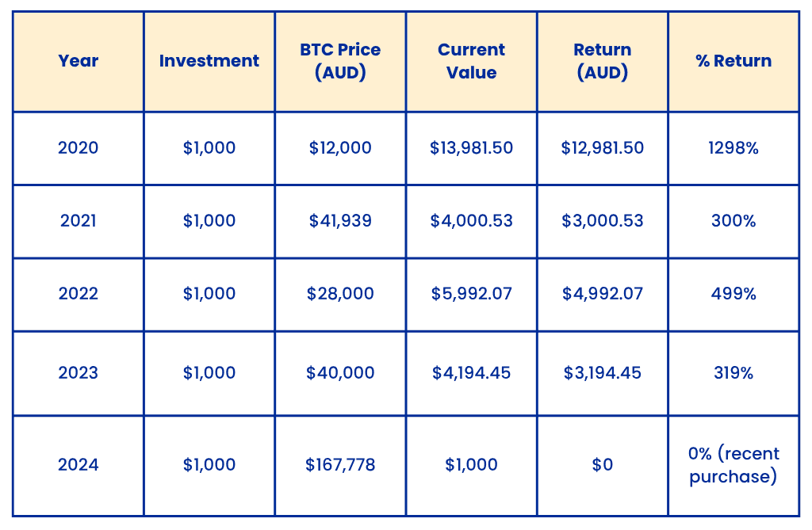The image size is (812, 530).
Task: Click the Return (AUD) header
Action: pos(603,61)
